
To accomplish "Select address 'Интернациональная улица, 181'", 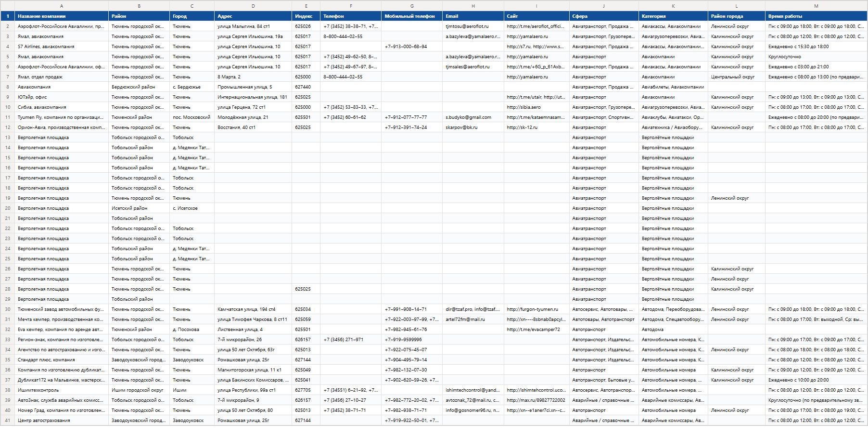I will (x=253, y=97).
